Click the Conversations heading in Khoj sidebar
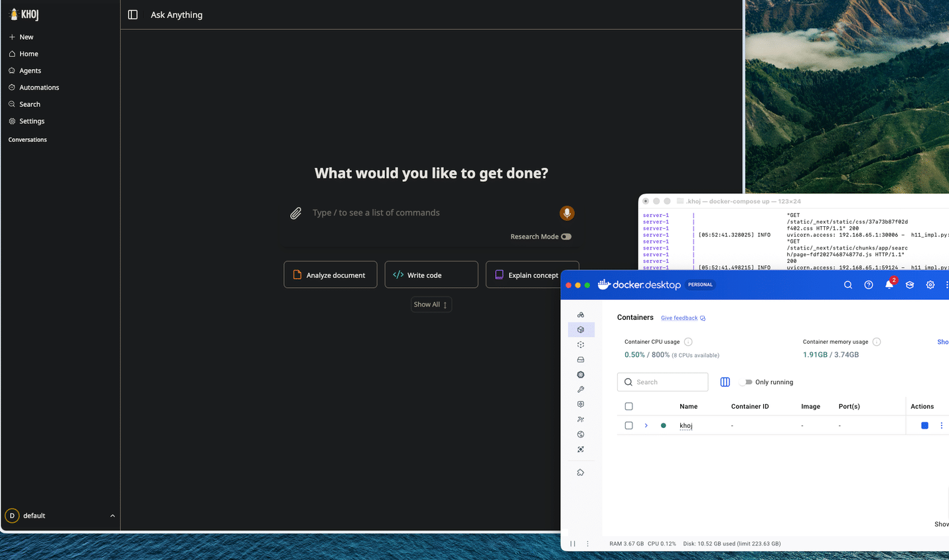The image size is (949, 560). click(27, 140)
